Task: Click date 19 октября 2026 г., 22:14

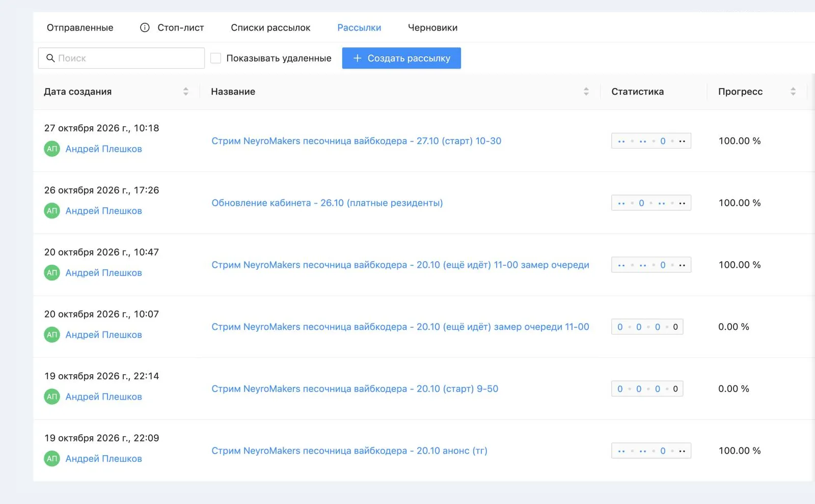Action: 102,376
